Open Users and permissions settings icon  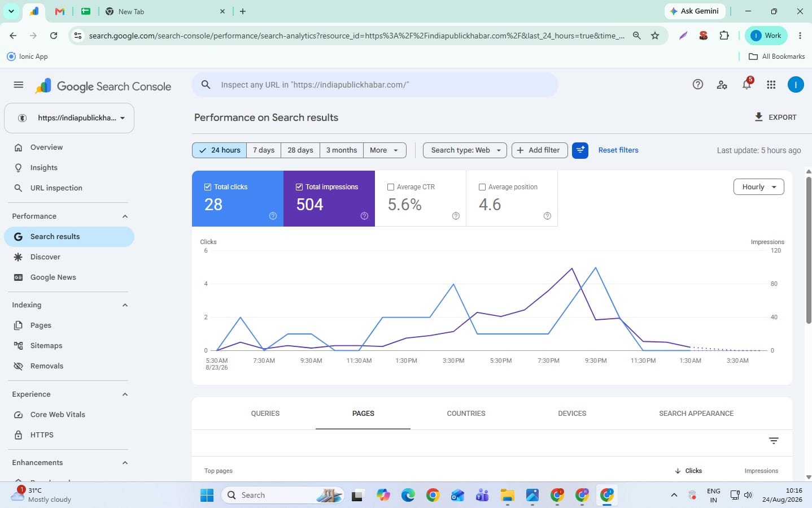(722, 85)
